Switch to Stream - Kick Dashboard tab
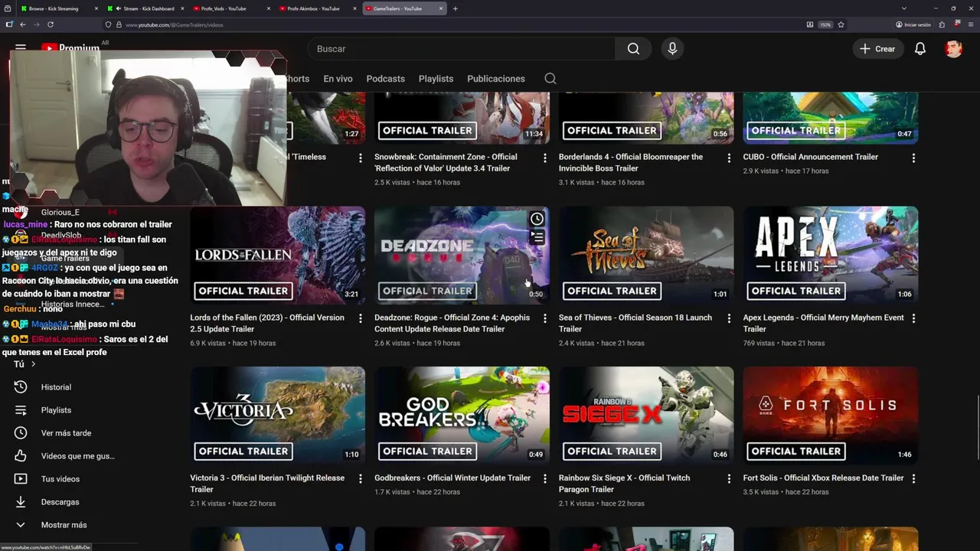The width and height of the screenshot is (980, 551). pos(145,8)
